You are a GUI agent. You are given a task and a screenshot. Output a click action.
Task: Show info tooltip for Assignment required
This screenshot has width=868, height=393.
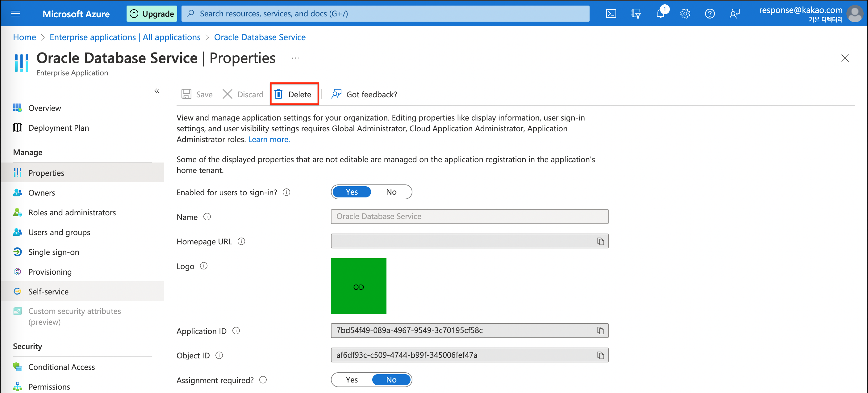tap(263, 380)
